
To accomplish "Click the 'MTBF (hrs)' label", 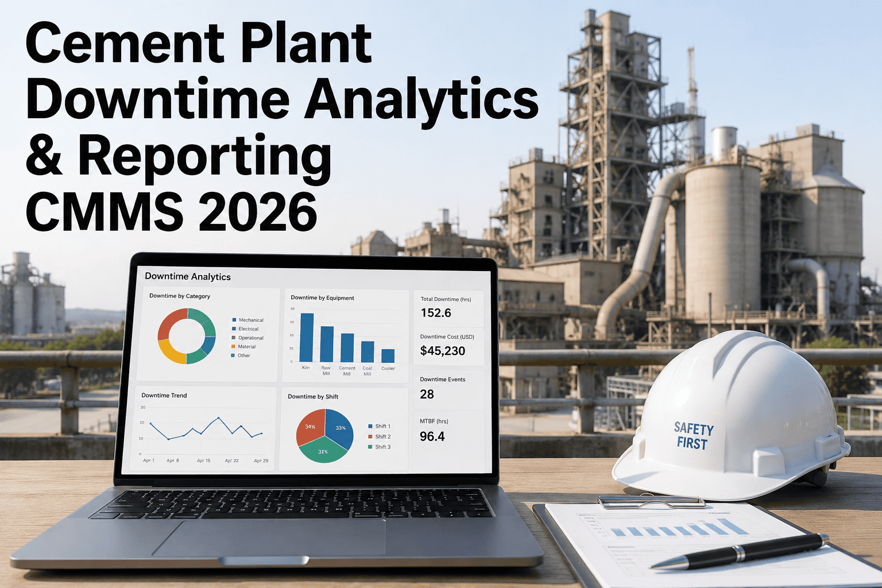I will [434, 421].
